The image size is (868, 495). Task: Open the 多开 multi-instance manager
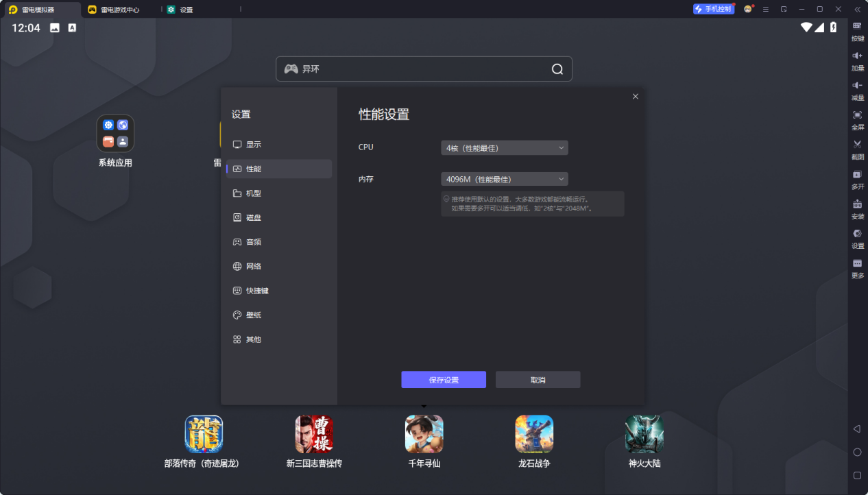tap(857, 179)
